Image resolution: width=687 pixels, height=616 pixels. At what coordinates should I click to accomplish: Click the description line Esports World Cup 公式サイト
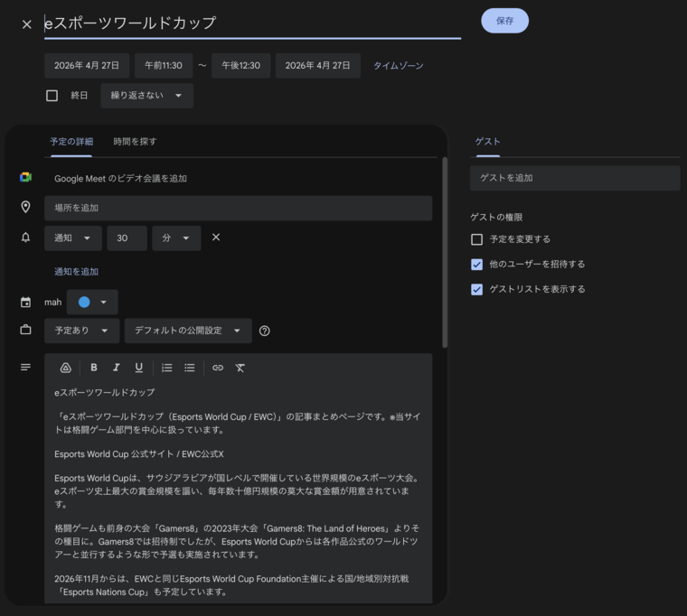(x=114, y=454)
